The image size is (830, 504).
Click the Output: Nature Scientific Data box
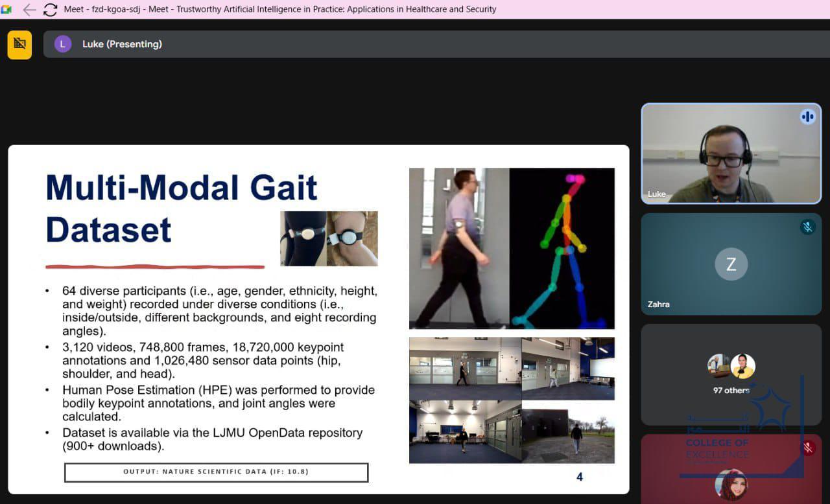pos(216,472)
